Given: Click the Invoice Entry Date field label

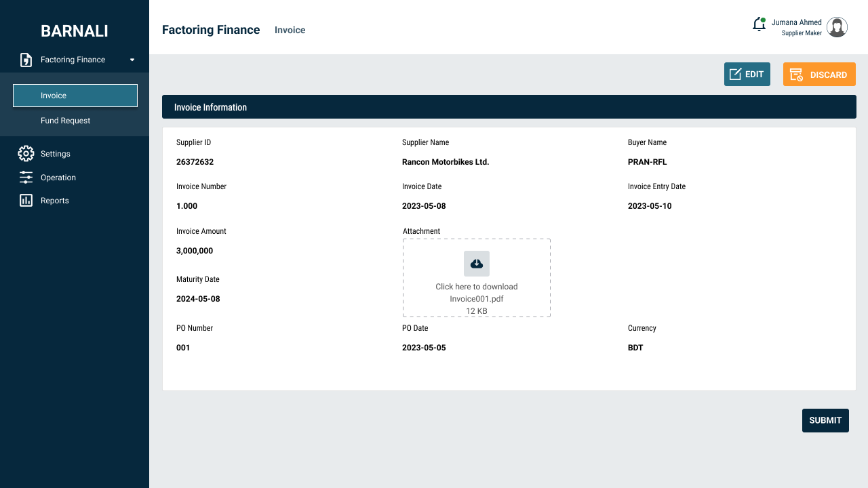Looking at the screenshot, I should coord(656,186).
